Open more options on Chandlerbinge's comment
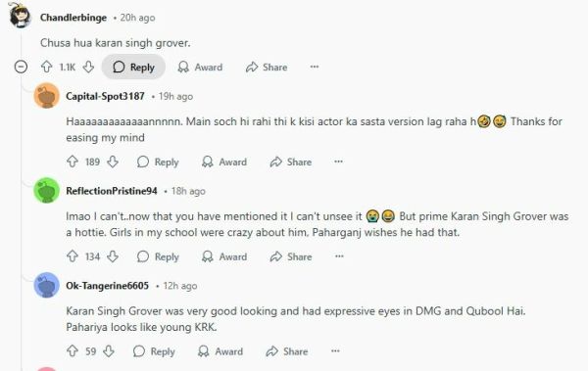 coord(315,67)
